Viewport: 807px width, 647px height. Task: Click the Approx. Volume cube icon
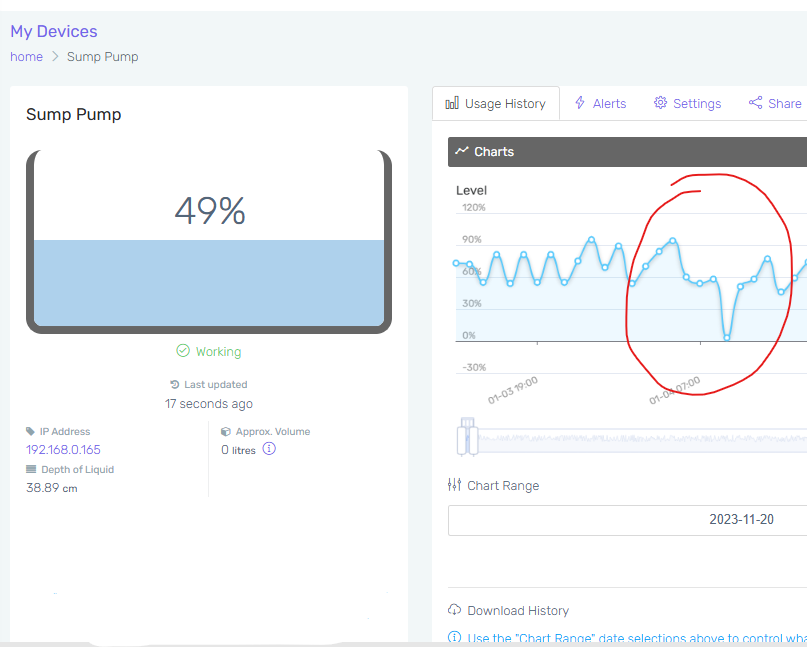click(x=225, y=431)
